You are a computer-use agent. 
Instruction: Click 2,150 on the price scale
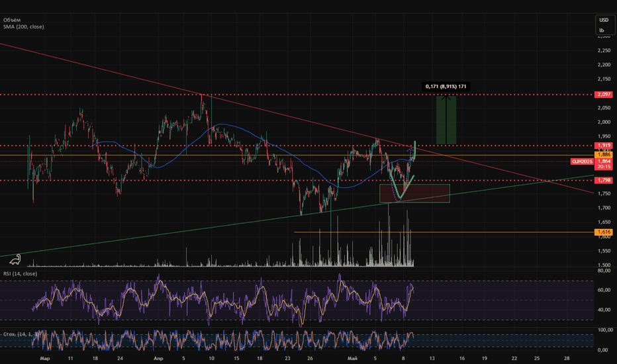pos(604,79)
